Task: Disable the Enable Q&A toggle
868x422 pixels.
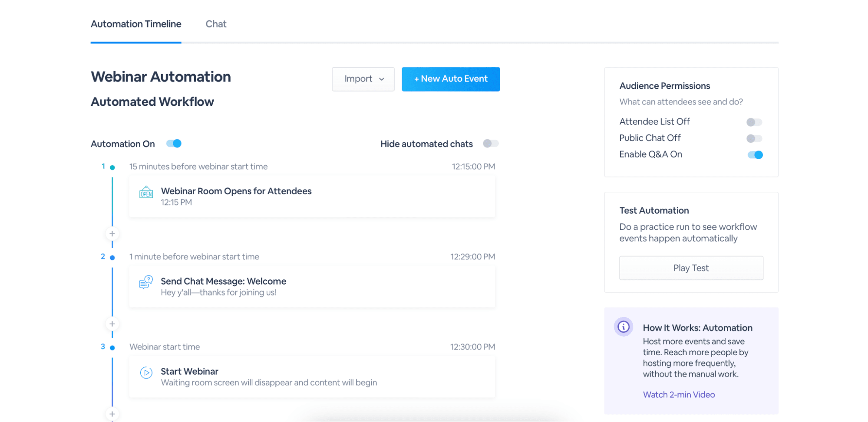Action: point(755,154)
